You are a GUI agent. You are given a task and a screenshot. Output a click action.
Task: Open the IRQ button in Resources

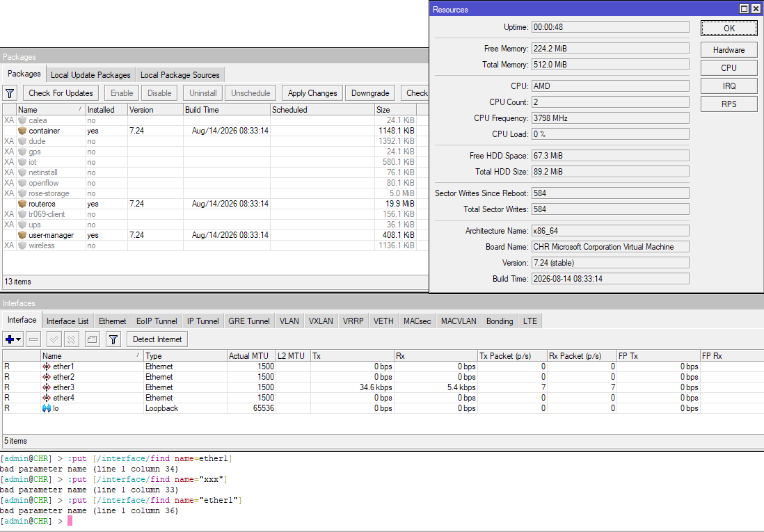point(729,86)
